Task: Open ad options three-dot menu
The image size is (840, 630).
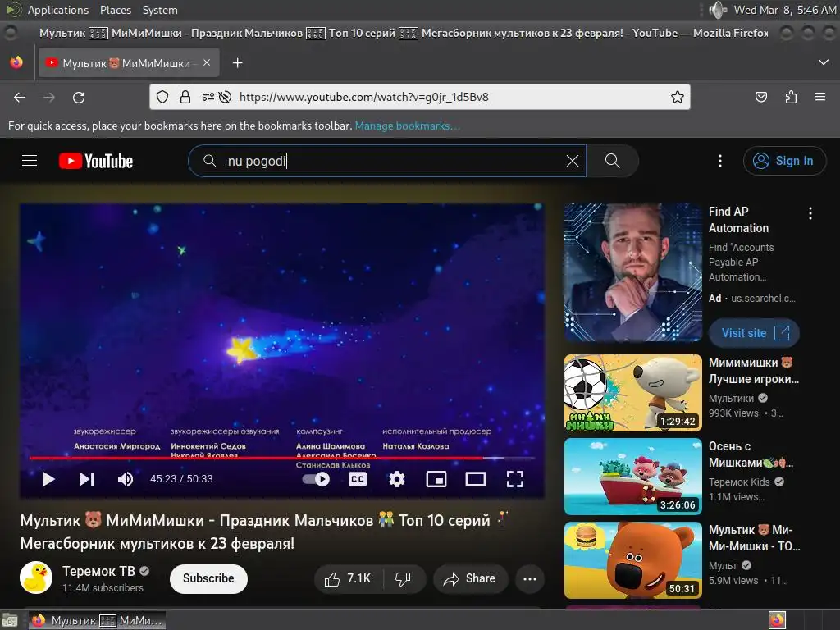Action: pos(810,213)
